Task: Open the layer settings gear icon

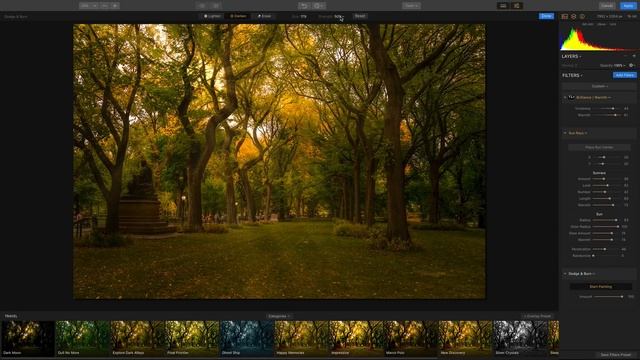Action: 632,65
